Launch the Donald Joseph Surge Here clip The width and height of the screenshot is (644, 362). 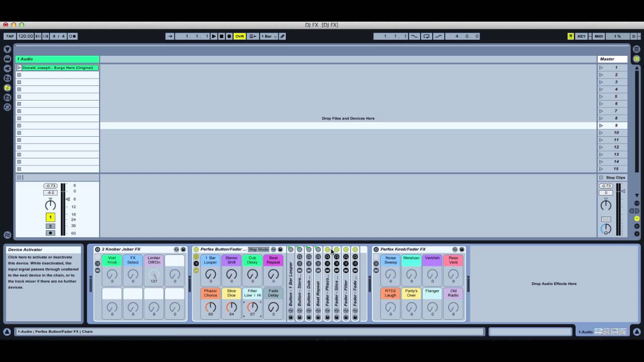19,67
